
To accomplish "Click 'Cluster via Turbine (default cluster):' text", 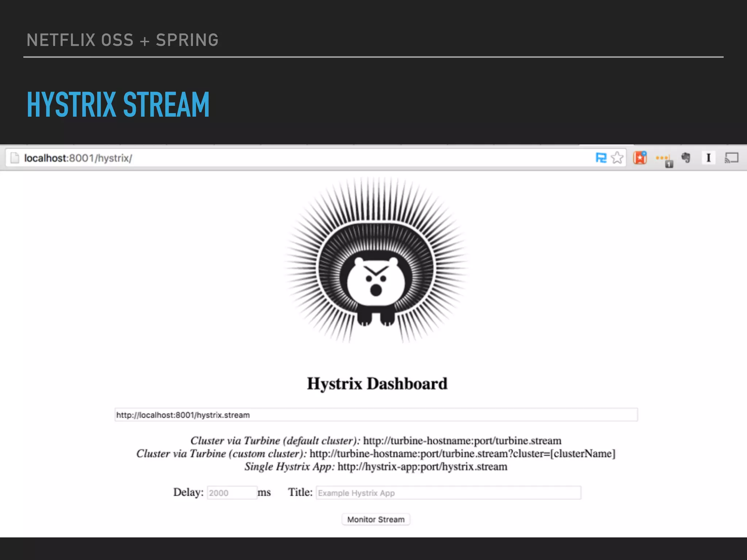I will [x=275, y=441].
